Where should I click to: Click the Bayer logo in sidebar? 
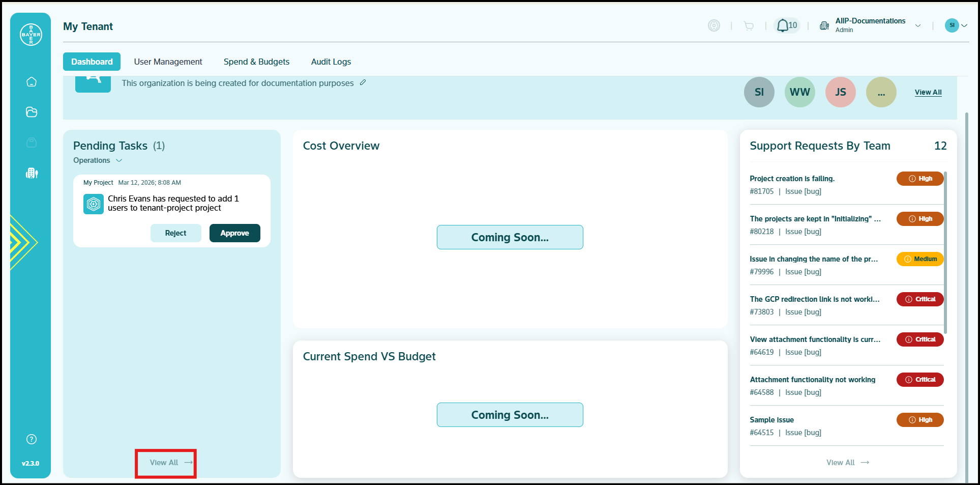(31, 35)
